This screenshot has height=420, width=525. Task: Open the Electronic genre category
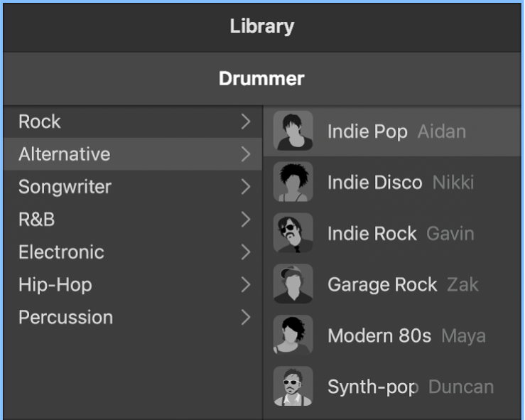(x=133, y=252)
